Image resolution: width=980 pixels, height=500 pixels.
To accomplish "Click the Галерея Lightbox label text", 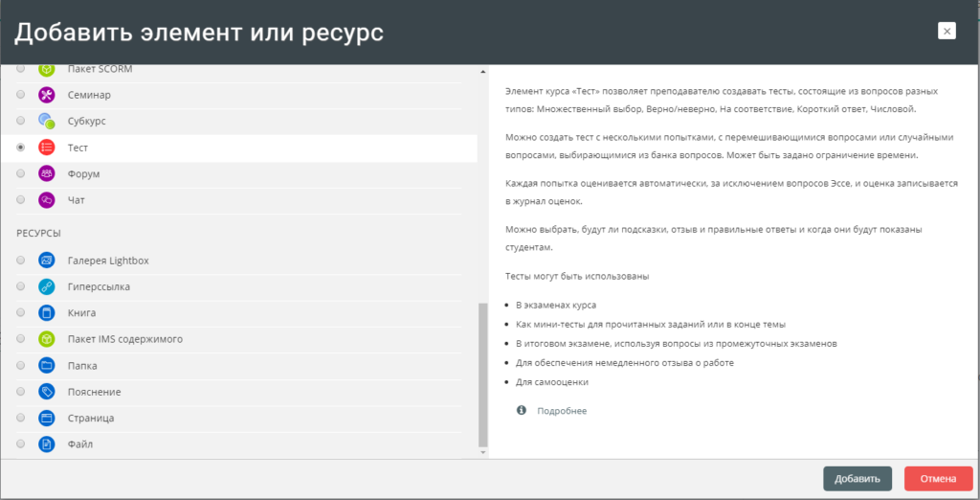I will [x=108, y=261].
